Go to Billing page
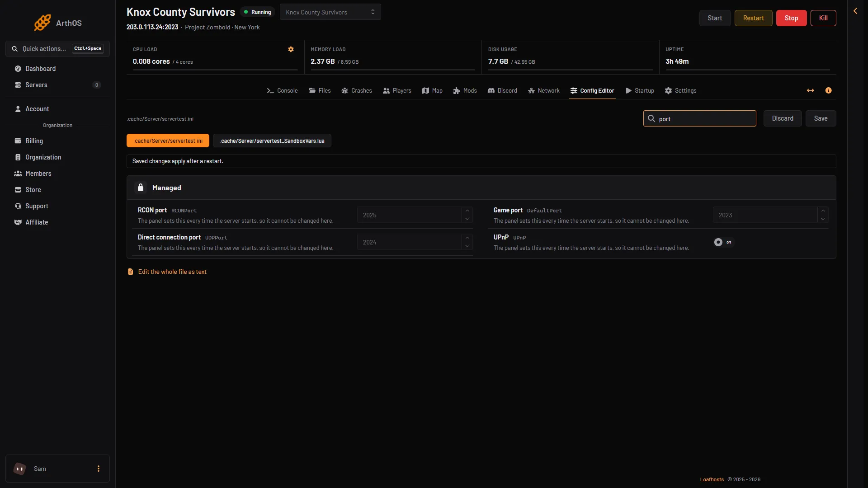Screen dimensions: 868x488 click(57, 141)
